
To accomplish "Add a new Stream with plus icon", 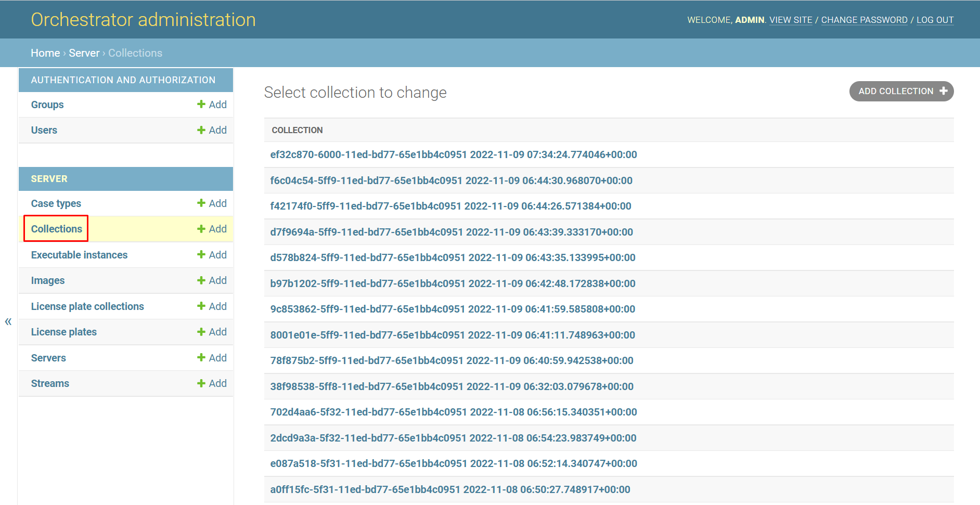I will coord(201,383).
